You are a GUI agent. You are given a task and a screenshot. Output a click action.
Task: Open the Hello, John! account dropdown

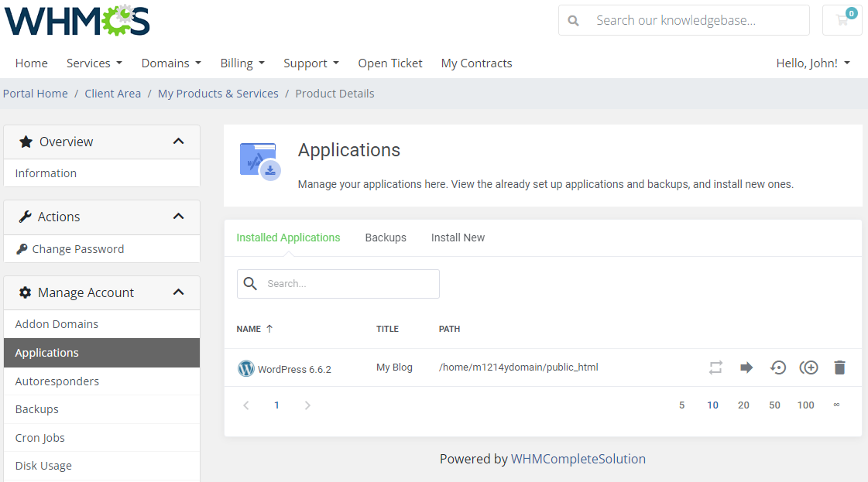tap(813, 63)
